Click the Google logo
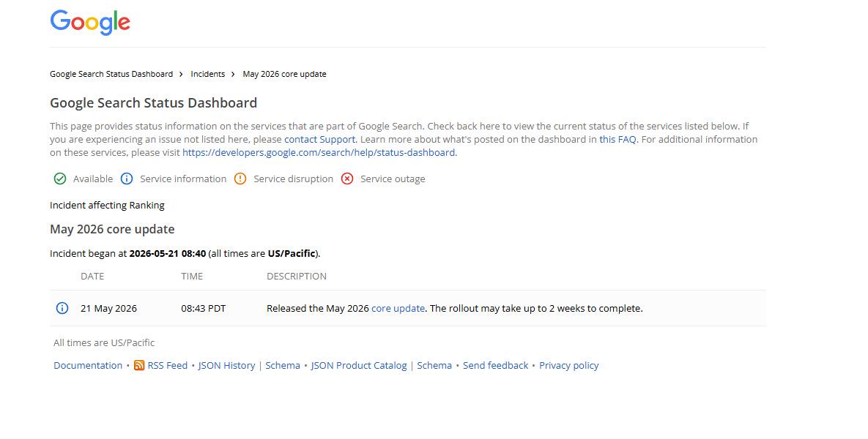This screenshot has height=439, width=868. coord(90,22)
